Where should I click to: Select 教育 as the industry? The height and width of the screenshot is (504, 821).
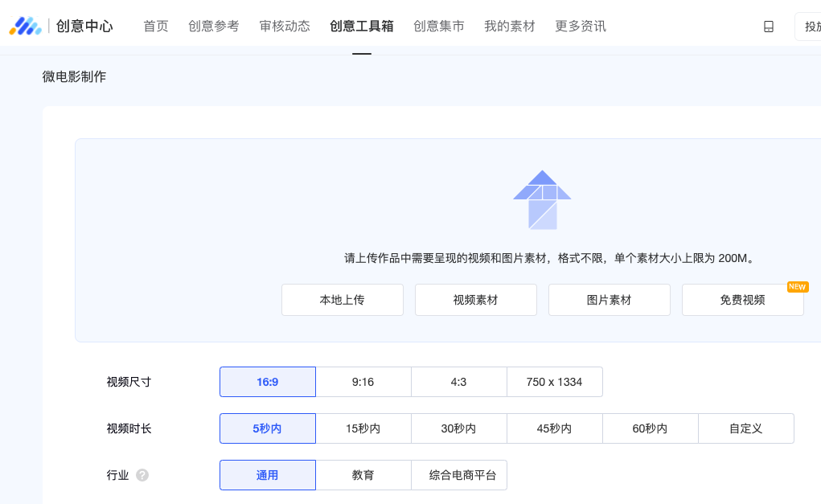tap(363, 475)
